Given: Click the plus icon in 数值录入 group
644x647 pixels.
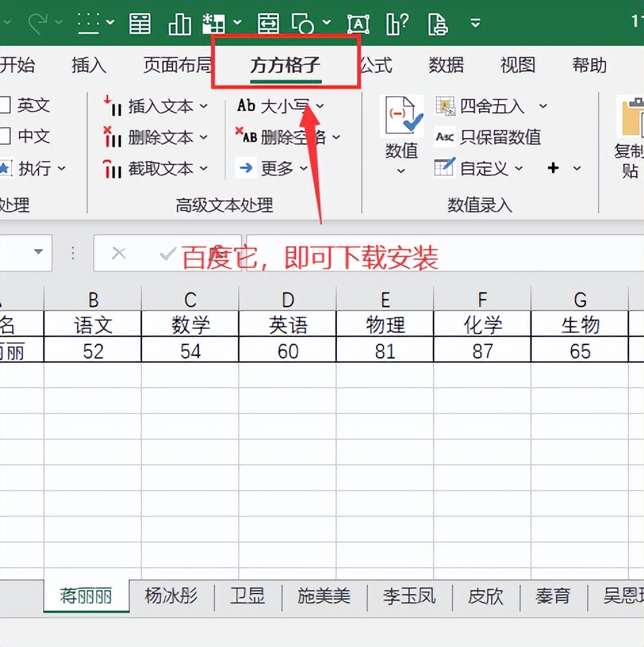Looking at the screenshot, I should tap(553, 168).
